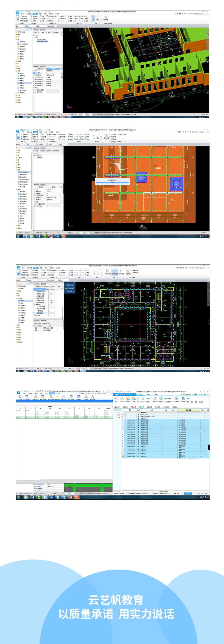Viewport: 224px width, 644px height.
Task: Switch to the 工程设置 tab in 3D wall window
Action: pyautogui.click(x=29, y=14)
